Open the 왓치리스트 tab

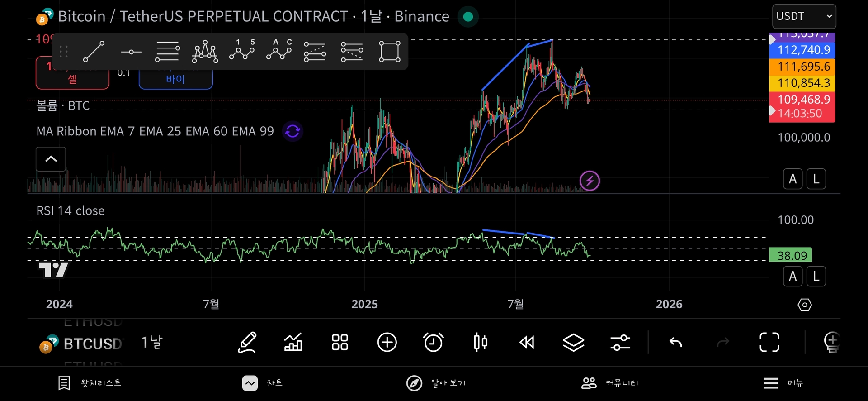pyautogui.click(x=90, y=383)
